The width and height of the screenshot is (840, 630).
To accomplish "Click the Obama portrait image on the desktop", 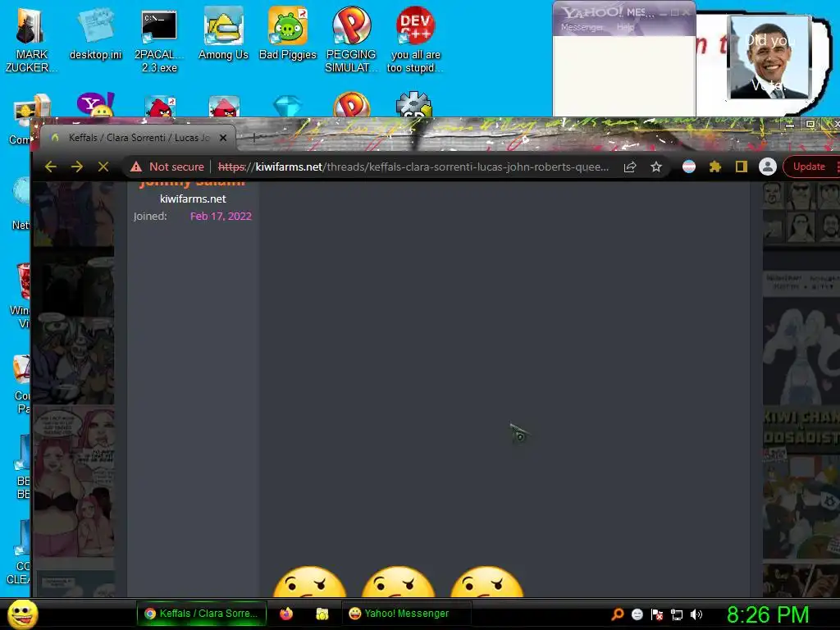I will pyautogui.click(x=769, y=57).
